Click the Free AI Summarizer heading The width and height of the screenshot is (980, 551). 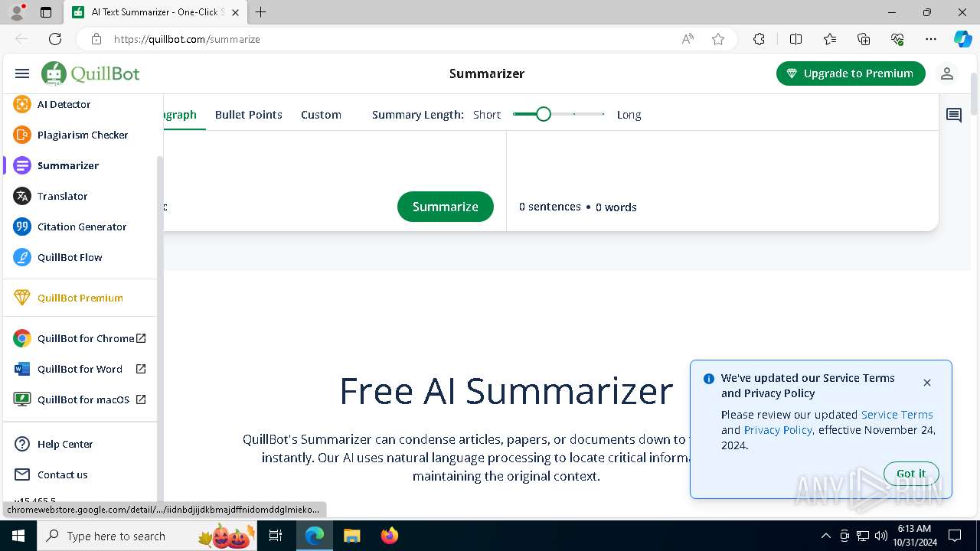(x=506, y=390)
